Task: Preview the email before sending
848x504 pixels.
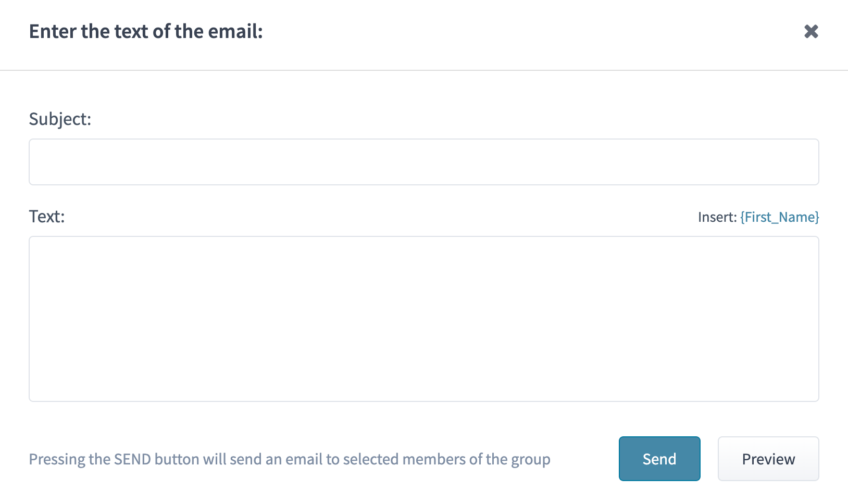Action: pyautogui.click(x=768, y=459)
